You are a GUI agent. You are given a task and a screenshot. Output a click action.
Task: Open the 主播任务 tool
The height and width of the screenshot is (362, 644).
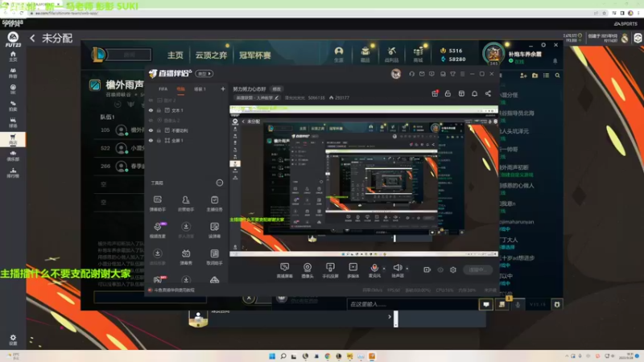(214, 204)
